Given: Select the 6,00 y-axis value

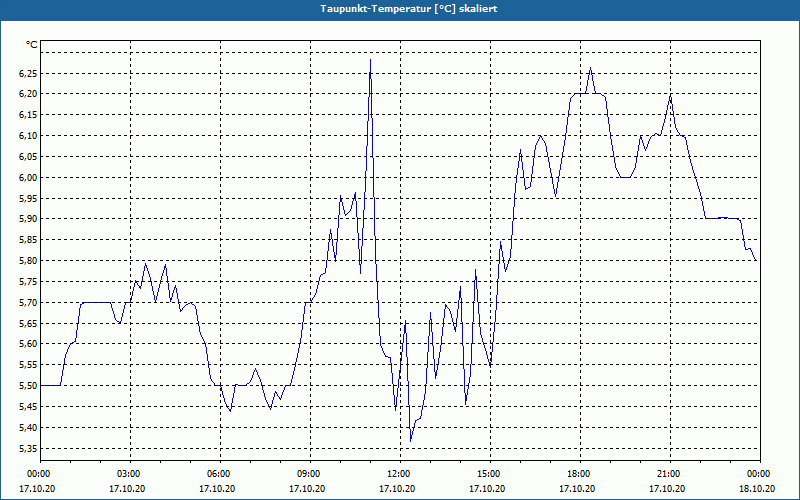Looking at the screenshot, I should point(28,178).
